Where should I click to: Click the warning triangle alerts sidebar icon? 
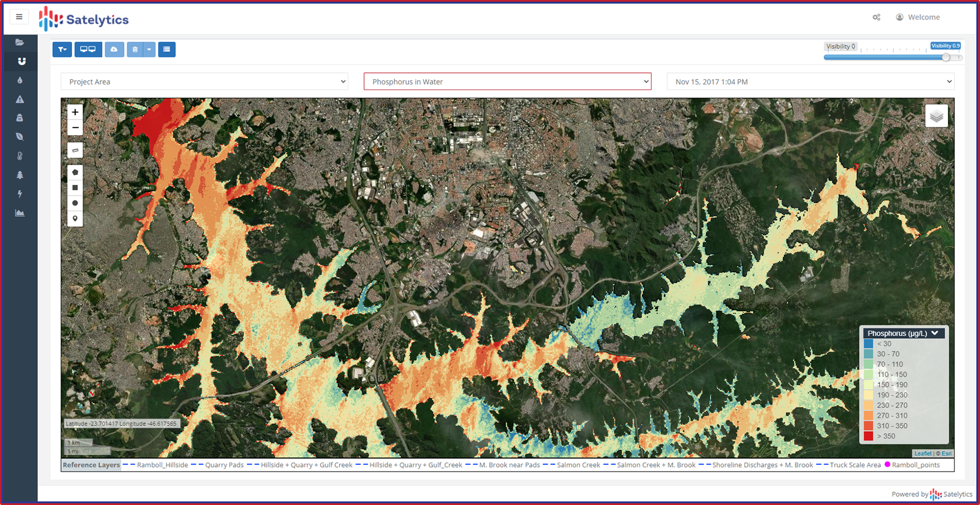coord(20,99)
